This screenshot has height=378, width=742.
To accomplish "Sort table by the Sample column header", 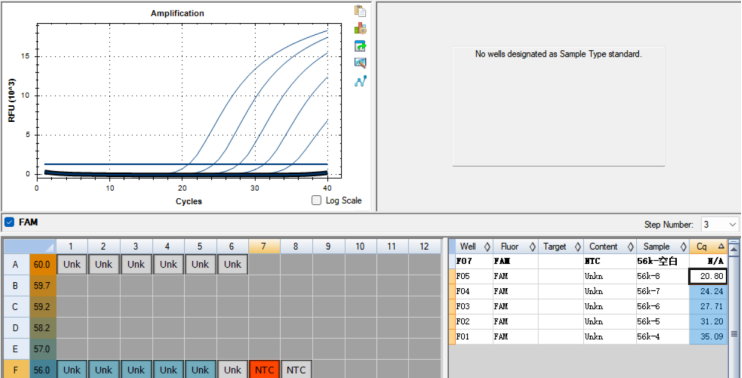I will tap(663, 246).
